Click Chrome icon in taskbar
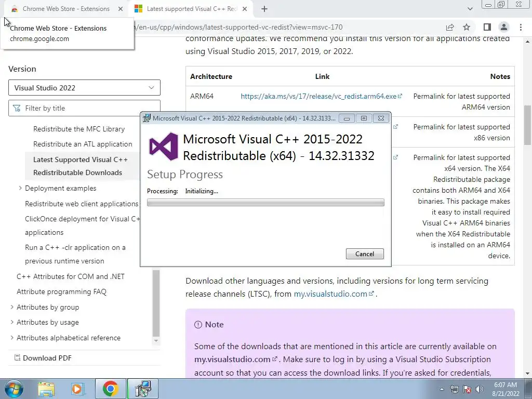This screenshot has height=399, width=532. tap(110, 389)
